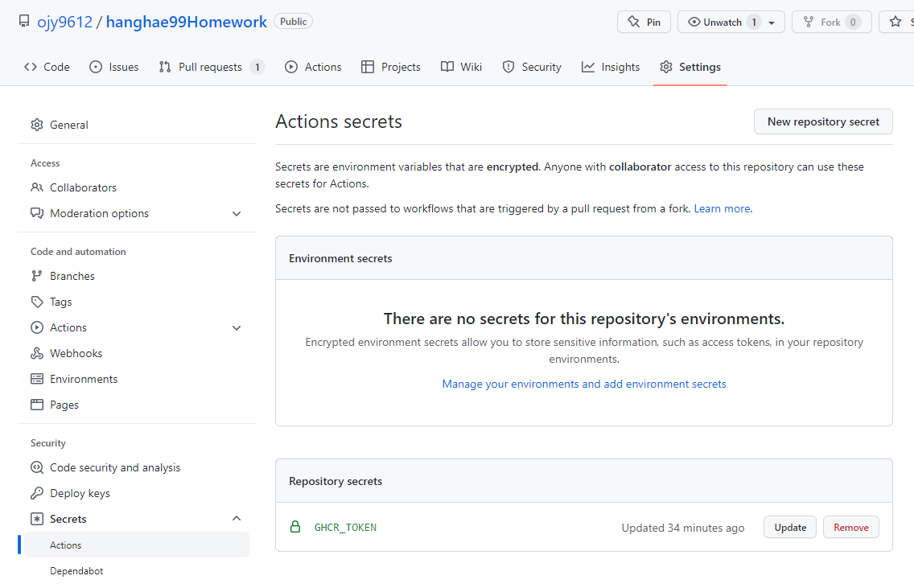Click the Fork button
Viewport: 914px width, 588px height.
(x=831, y=23)
